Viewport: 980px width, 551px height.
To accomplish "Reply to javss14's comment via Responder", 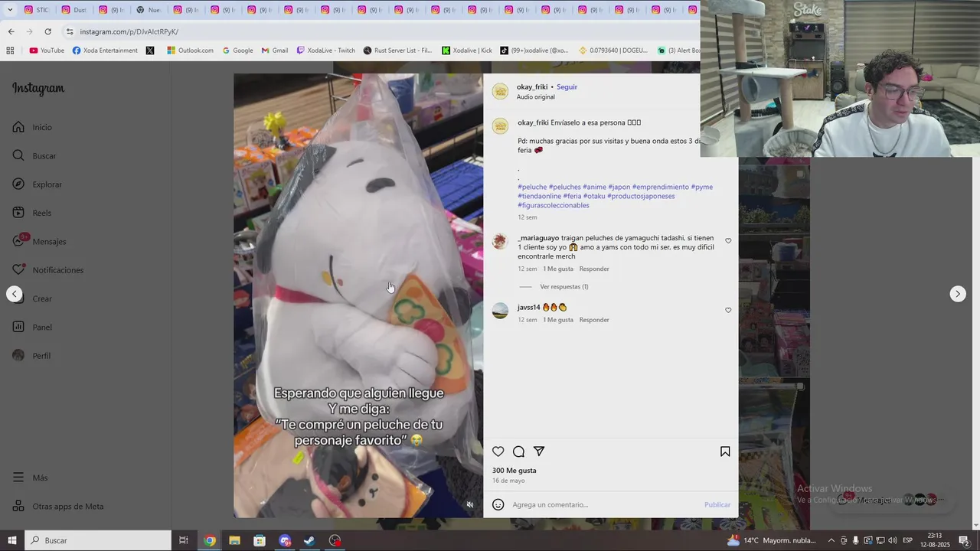I will point(594,320).
